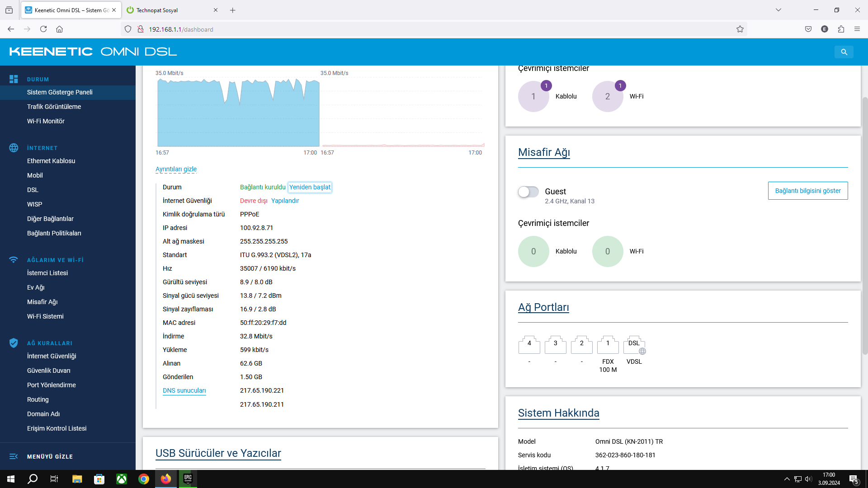Click the Ağ Kuralları shield icon
868x488 pixels.
14,343
